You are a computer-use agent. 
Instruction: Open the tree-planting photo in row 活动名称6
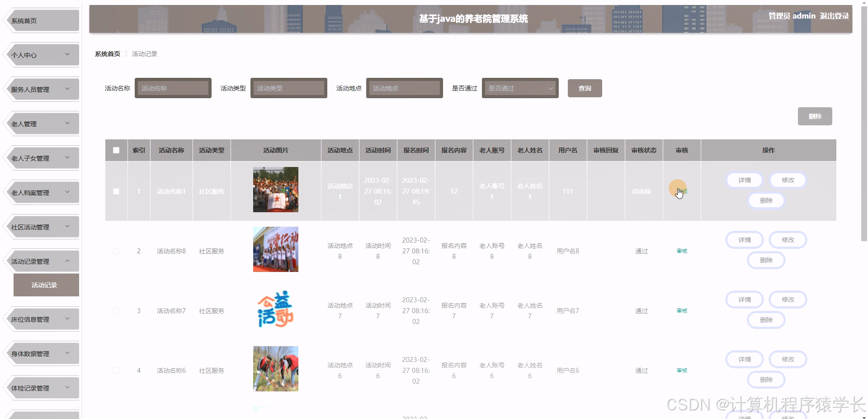[276, 369]
